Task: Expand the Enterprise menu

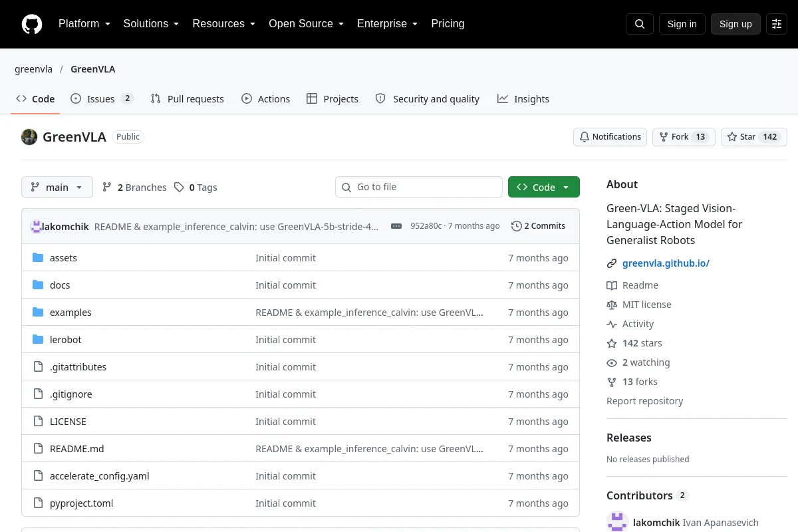Action: pyautogui.click(x=387, y=24)
